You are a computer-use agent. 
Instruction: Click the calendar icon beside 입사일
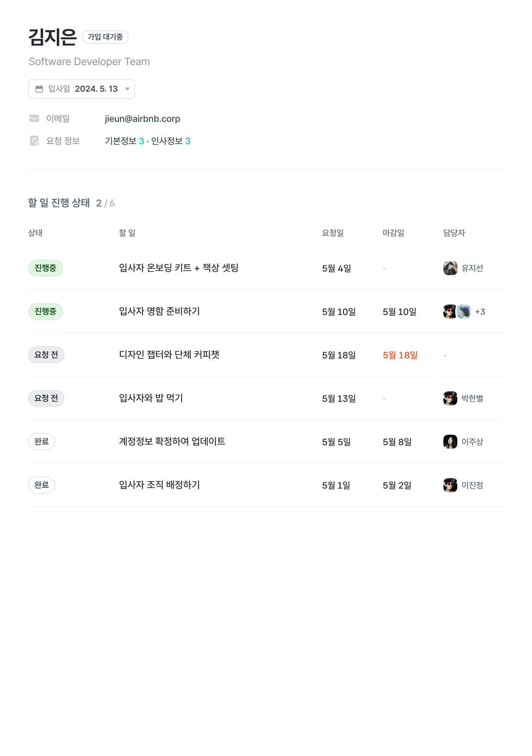tap(39, 89)
